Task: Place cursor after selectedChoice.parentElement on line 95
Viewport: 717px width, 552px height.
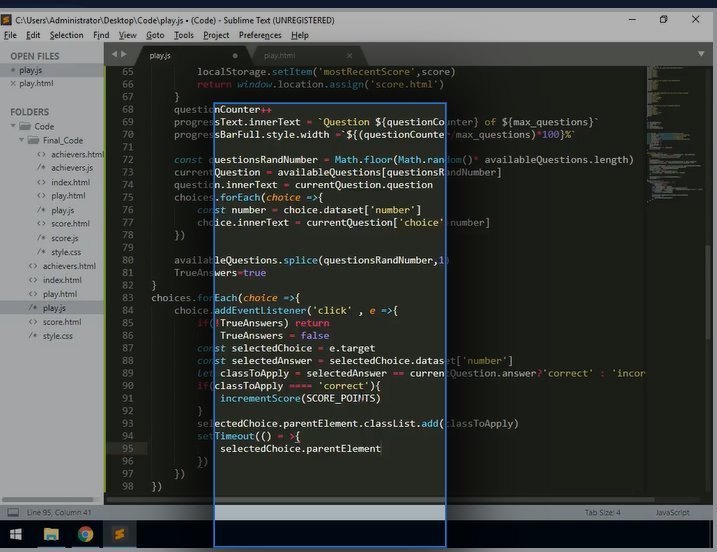Action: (x=381, y=449)
